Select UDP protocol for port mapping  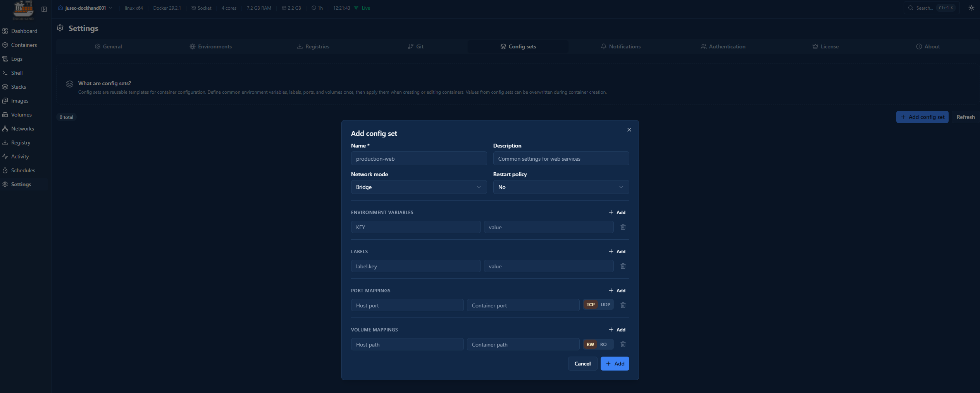[605, 305]
